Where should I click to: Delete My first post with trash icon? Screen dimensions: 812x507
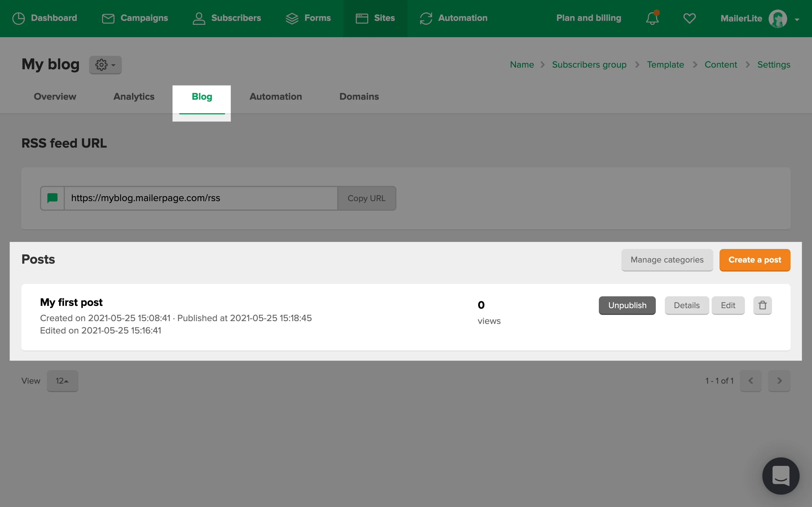762,305
